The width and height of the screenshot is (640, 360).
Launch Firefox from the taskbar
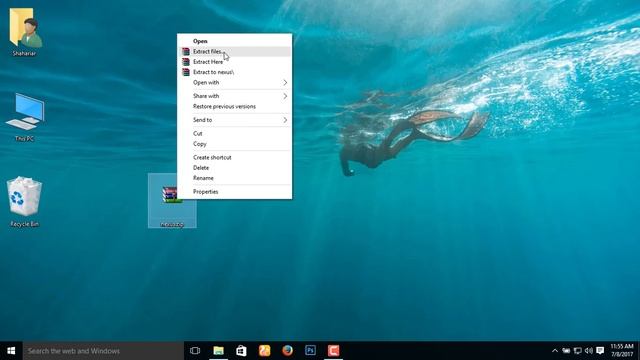pyautogui.click(x=287, y=351)
